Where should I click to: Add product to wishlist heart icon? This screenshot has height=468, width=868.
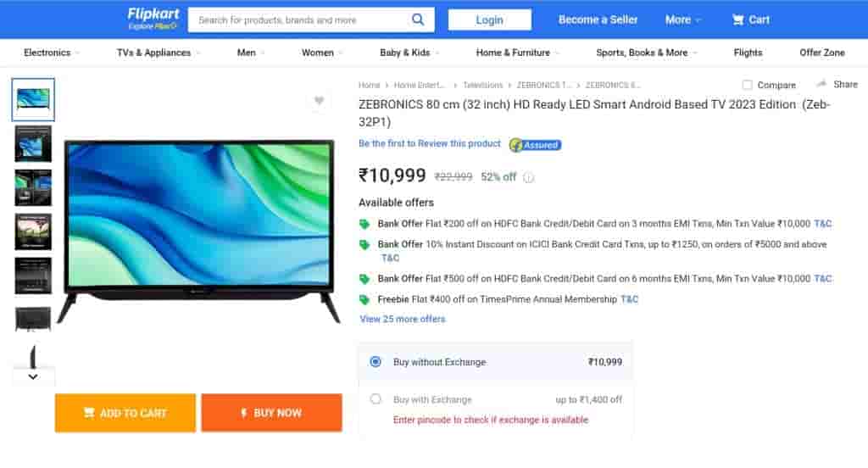319,101
